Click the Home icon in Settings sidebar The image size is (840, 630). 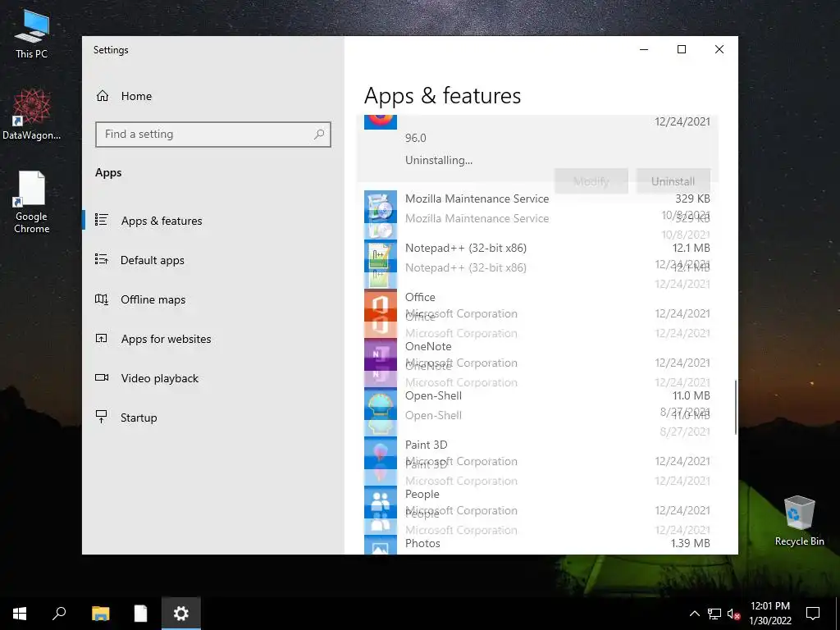103,96
